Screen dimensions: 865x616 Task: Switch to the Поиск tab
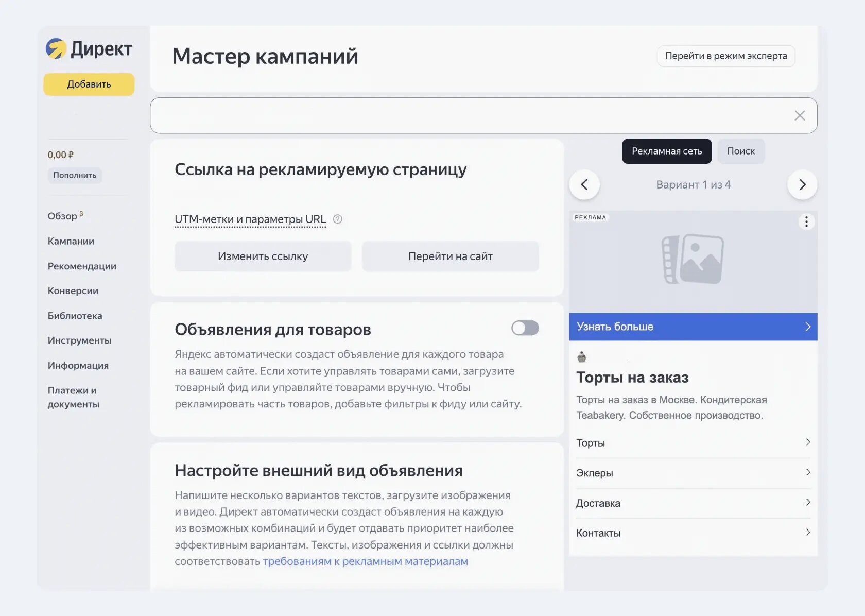point(741,151)
